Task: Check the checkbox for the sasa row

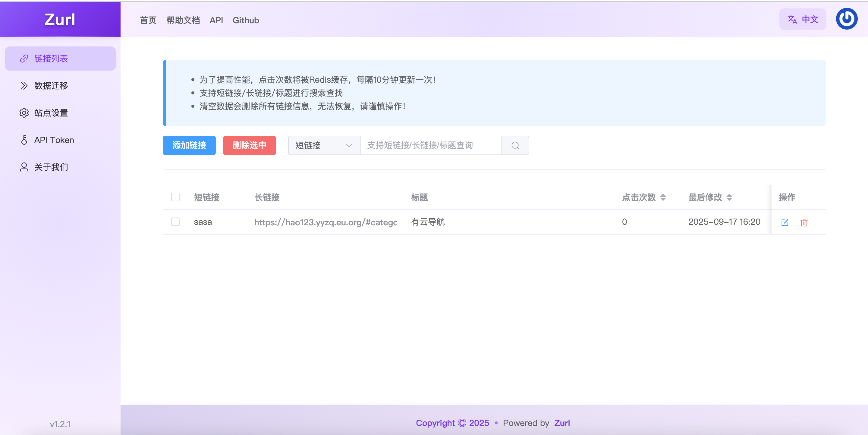Action: (175, 221)
